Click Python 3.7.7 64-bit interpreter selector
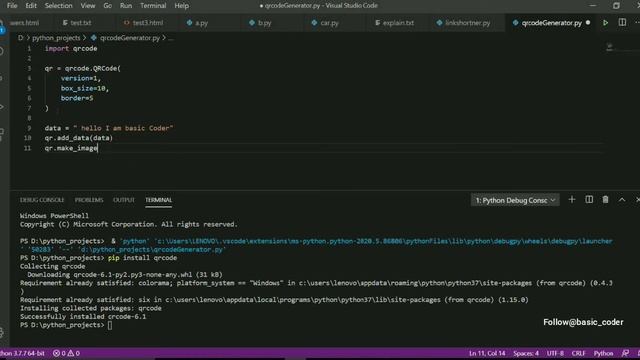The height and width of the screenshot is (360, 640). point(22,353)
